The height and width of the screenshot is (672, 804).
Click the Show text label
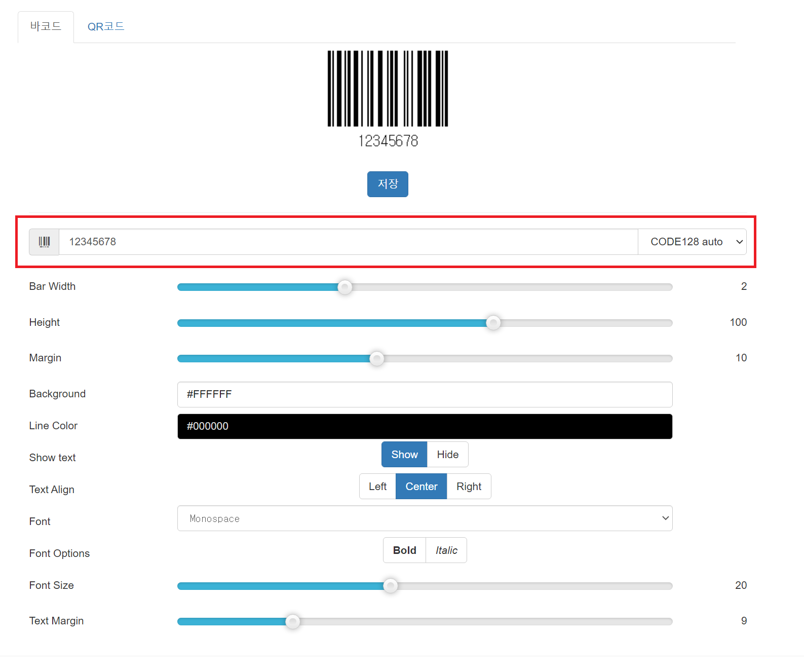tap(52, 458)
